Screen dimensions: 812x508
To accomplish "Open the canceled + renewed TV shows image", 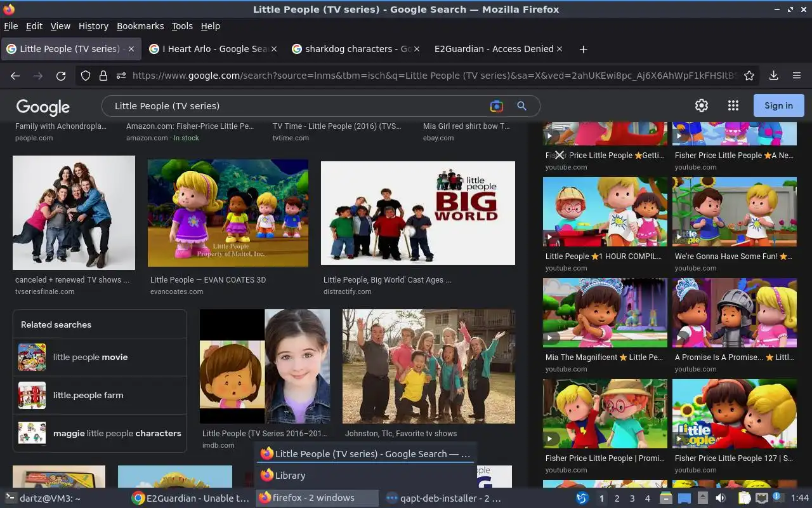I will pos(74,213).
